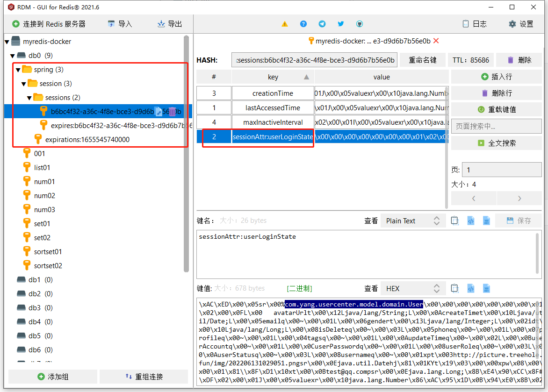Click copy-to-clipboard icon beside Plain Text dropdown

[454, 221]
